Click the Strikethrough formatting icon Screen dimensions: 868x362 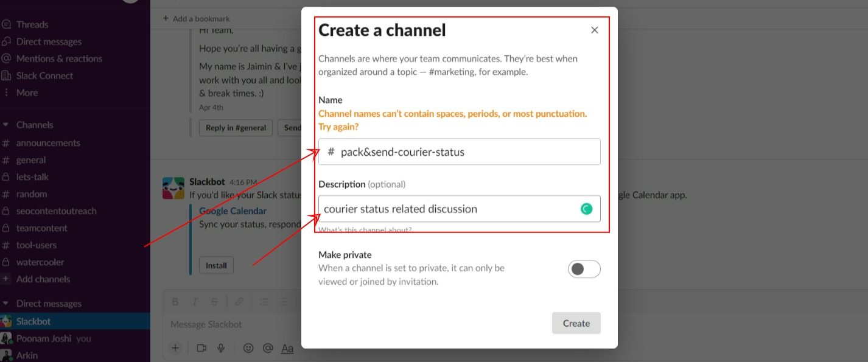[x=214, y=301]
